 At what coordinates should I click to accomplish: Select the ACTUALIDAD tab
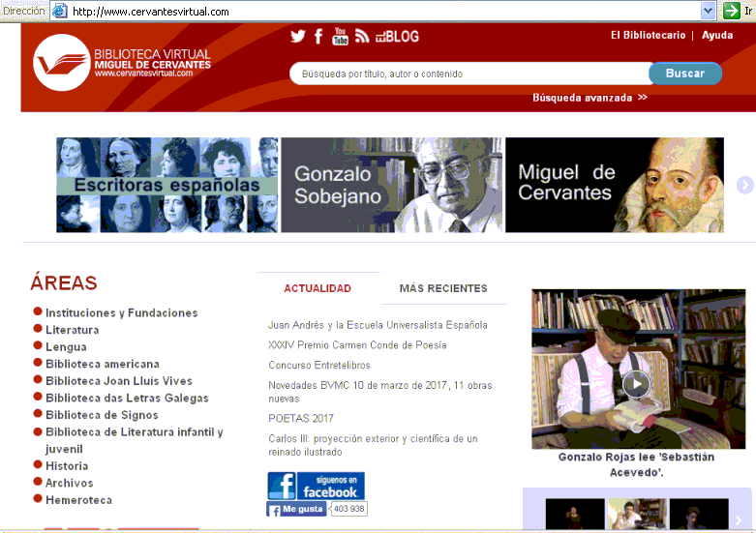(318, 288)
